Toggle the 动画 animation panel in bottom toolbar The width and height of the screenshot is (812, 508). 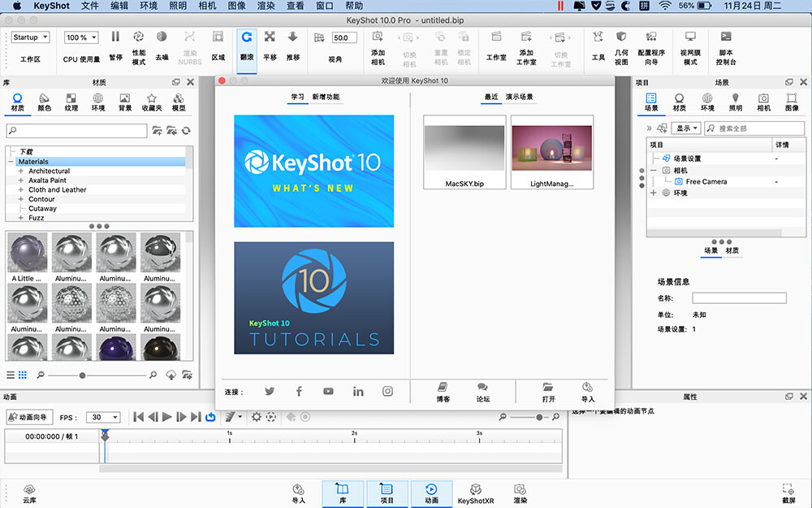tap(431, 493)
